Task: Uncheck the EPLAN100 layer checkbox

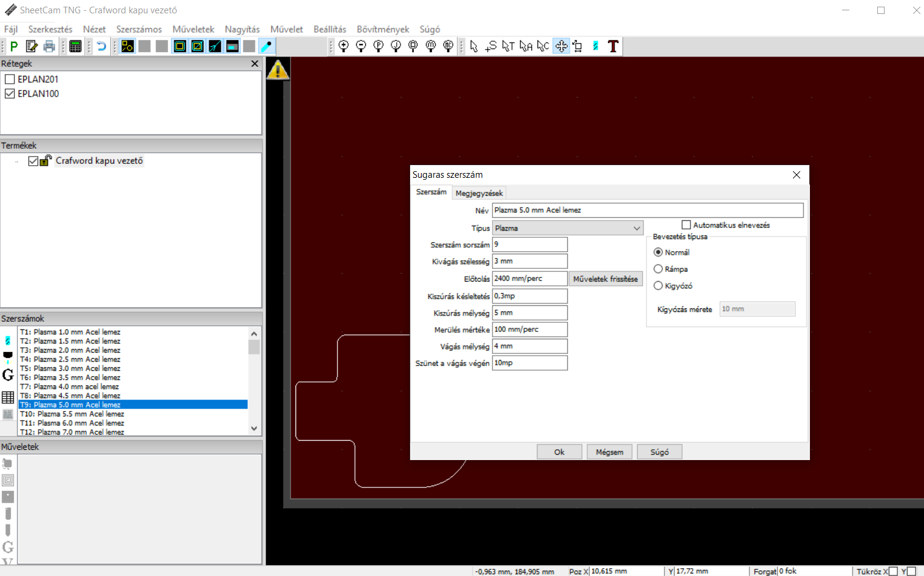Action: coord(10,93)
